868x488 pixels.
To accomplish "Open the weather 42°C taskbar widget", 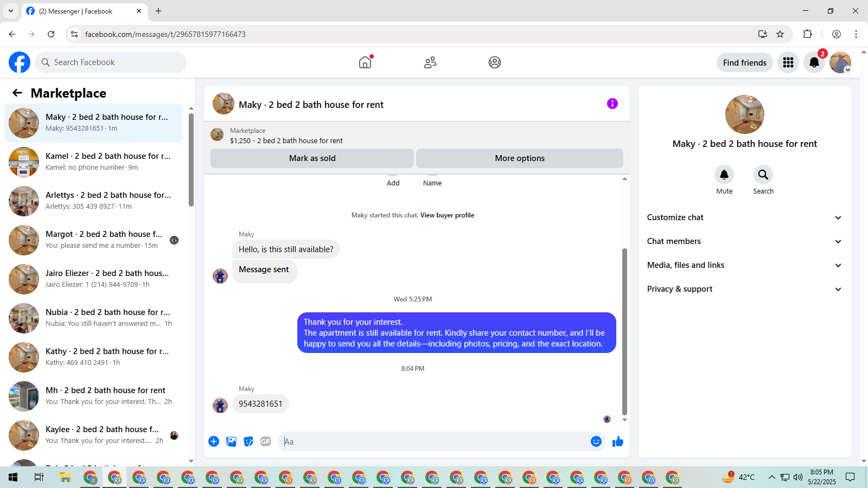I will click(738, 477).
